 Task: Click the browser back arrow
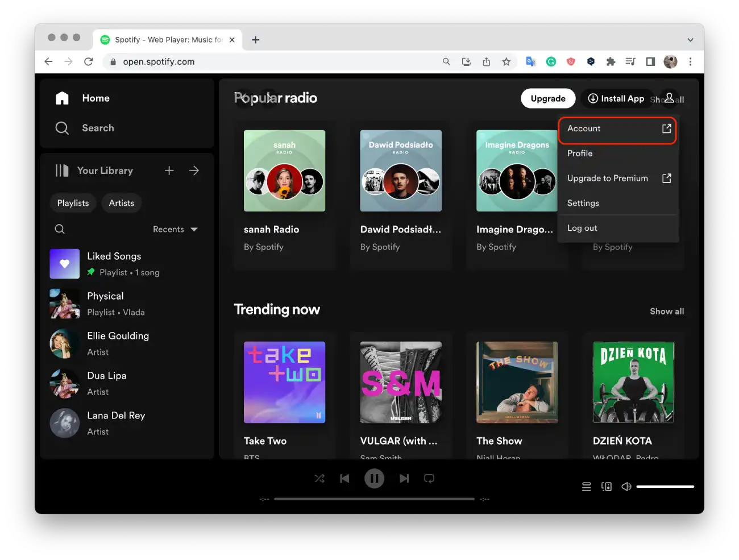[48, 61]
